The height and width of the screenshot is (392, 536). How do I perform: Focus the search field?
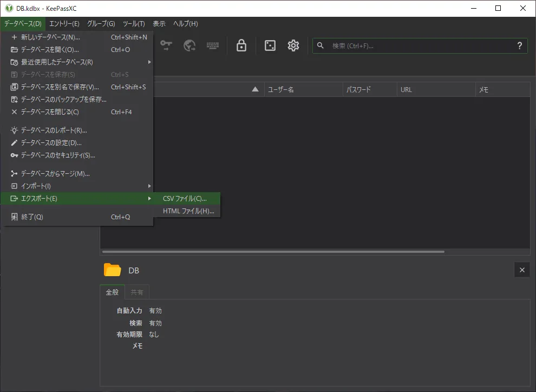click(x=421, y=46)
